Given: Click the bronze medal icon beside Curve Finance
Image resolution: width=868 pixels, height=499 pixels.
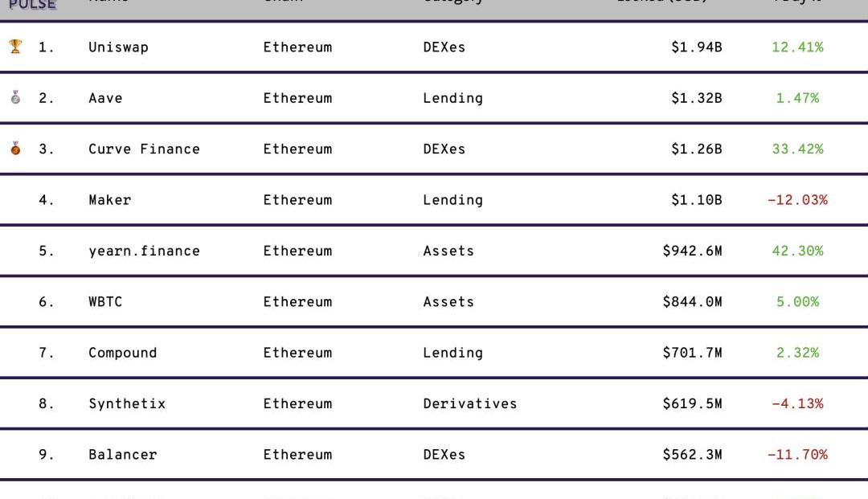Looking at the screenshot, I should pos(15,149).
